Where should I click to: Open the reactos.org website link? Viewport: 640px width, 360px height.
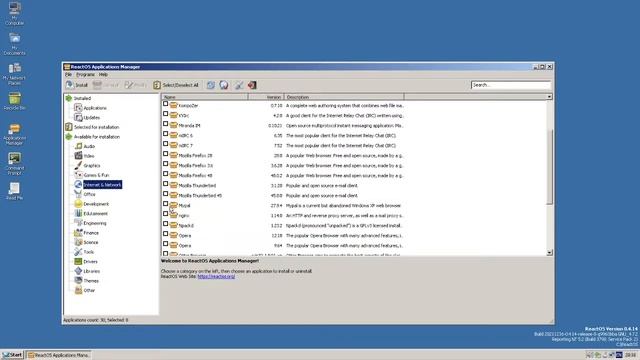coord(216,277)
